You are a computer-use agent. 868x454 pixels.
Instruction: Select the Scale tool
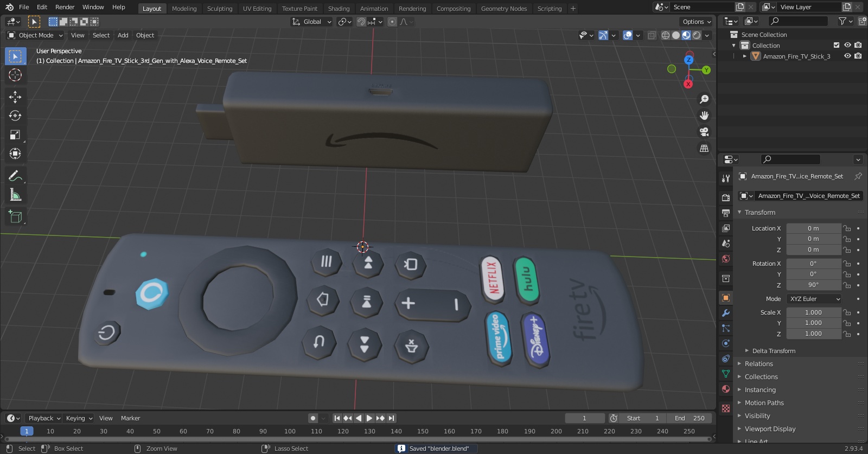pyautogui.click(x=15, y=135)
